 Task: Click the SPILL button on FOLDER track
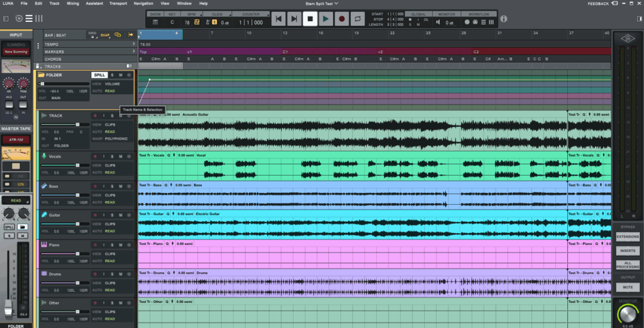click(99, 75)
